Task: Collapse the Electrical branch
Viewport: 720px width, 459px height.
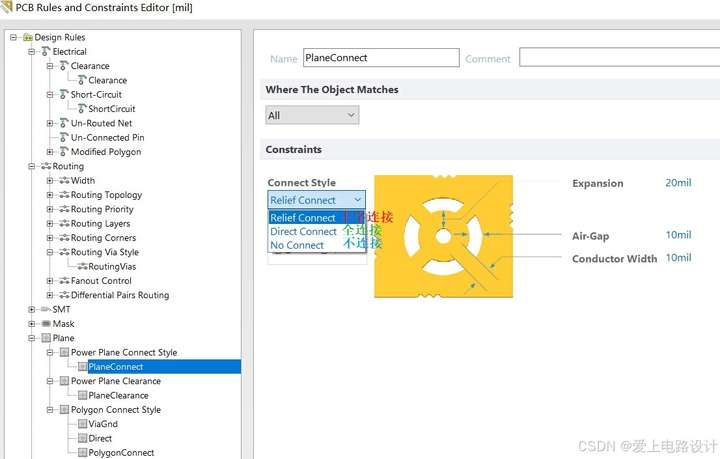Action: point(31,51)
